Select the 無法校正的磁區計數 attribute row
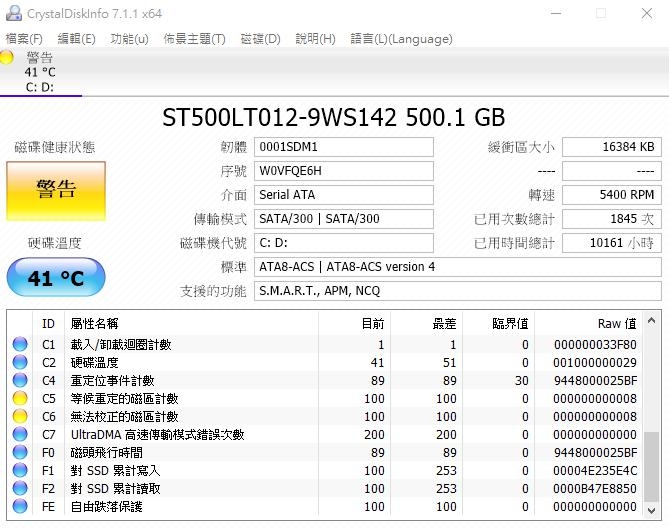 pyautogui.click(x=325, y=416)
